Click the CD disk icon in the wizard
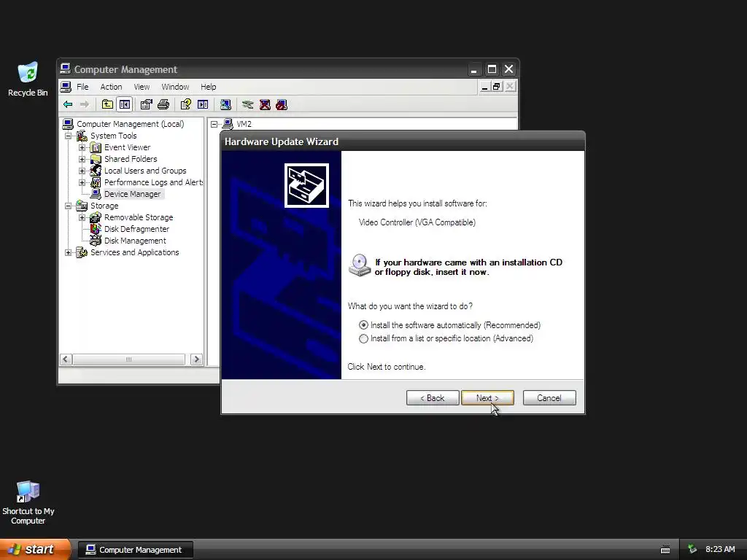Image resolution: width=747 pixels, height=560 pixels. (360, 265)
